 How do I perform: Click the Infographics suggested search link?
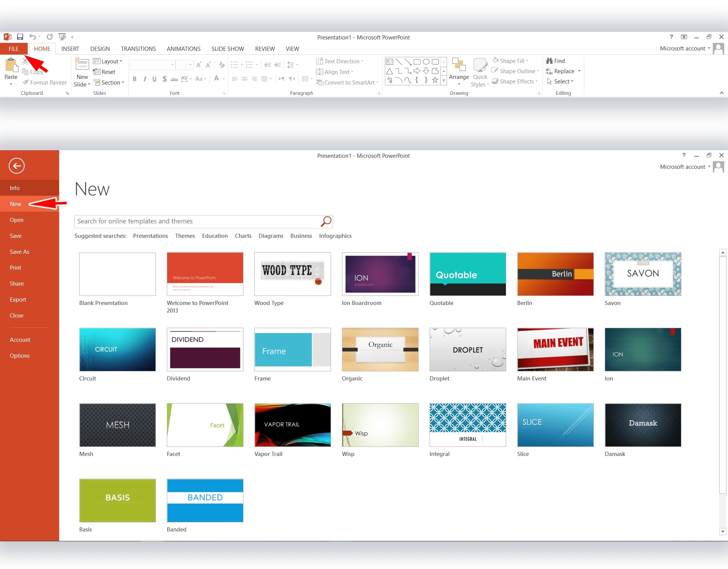[335, 236]
